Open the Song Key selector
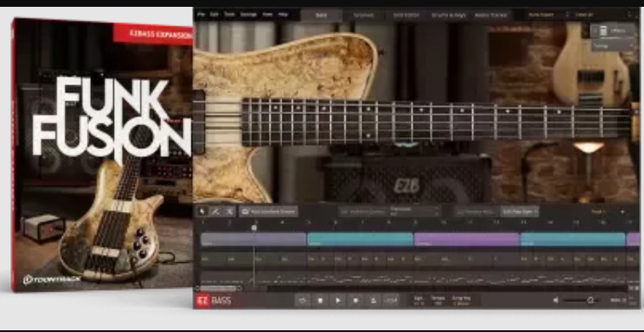 tap(462, 301)
